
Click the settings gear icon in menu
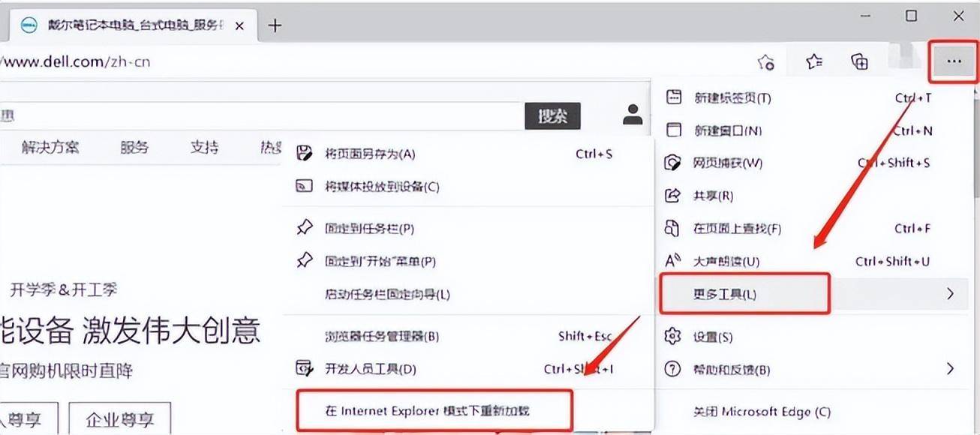pos(673,336)
